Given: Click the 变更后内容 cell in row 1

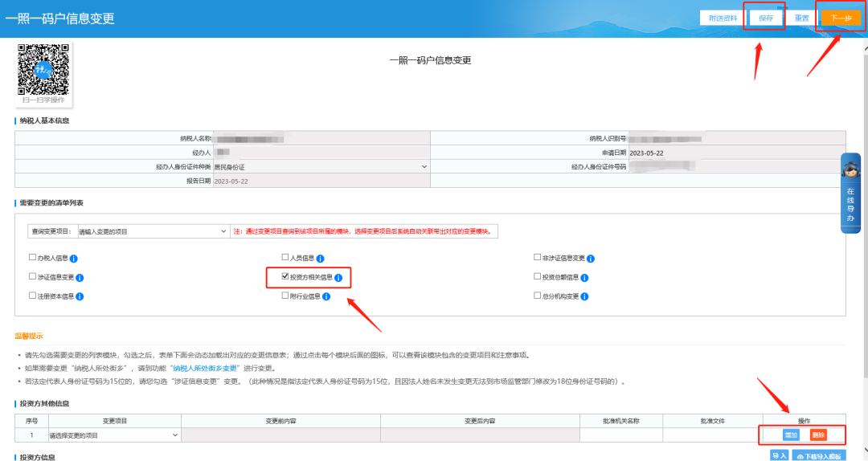Looking at the screenshot, I should tap(480, 435).
